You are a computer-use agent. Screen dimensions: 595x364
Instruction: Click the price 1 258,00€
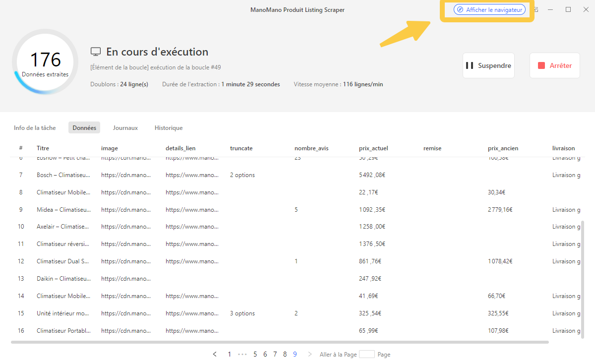coord(372,227)
